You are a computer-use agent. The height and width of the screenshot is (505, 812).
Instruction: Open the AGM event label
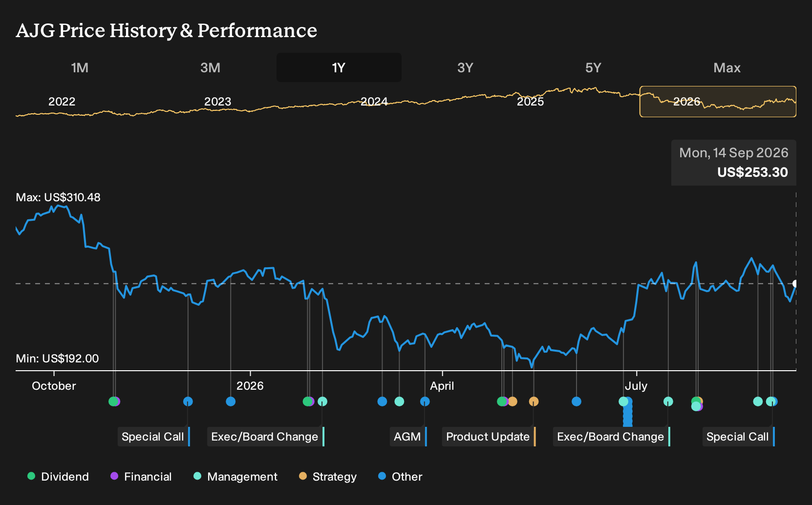click(x=408, y=437)
